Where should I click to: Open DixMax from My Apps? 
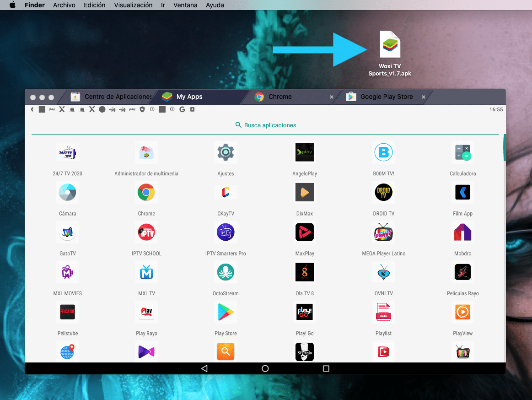(305, 192)
